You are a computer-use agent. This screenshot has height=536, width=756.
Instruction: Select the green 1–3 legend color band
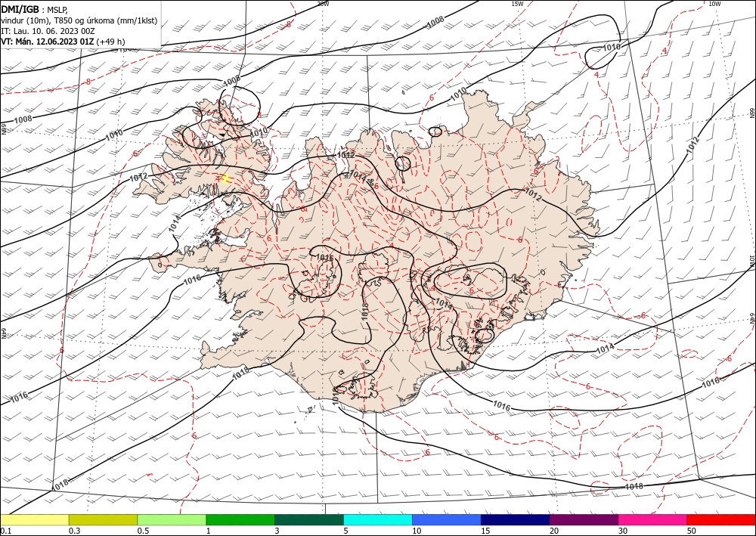coord(240,519)
